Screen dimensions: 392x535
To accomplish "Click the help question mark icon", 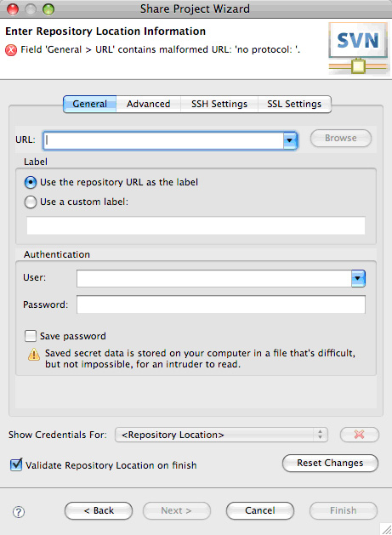I will click(19, 511).
